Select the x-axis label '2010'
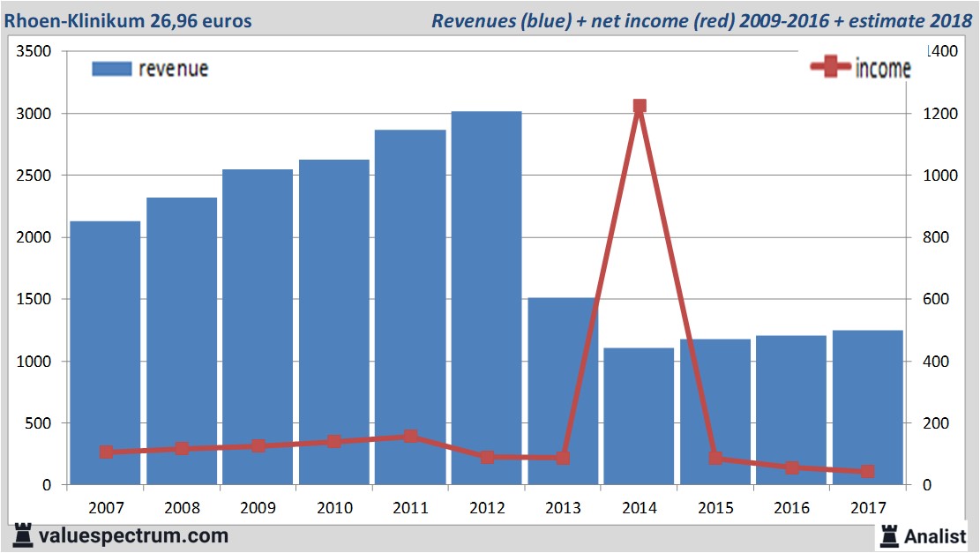The image size is (980, 553). (x=334, y=507)
